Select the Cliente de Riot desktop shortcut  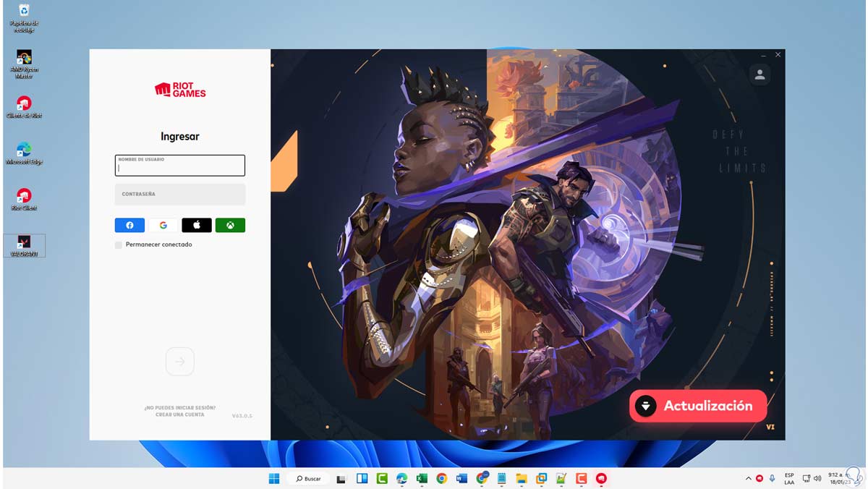(24, 107)
